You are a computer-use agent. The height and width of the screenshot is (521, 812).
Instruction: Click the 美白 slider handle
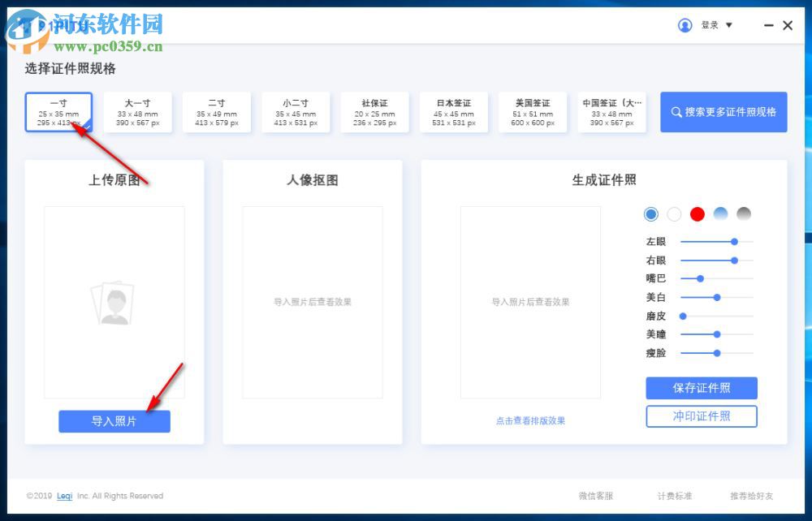tap(718, 297)
